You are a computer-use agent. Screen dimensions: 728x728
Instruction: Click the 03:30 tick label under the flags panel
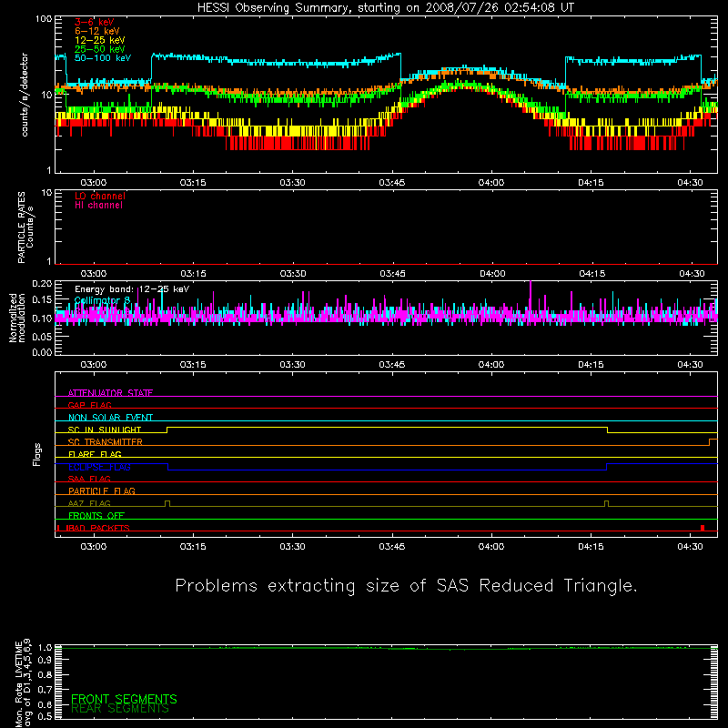pos(292,547)
